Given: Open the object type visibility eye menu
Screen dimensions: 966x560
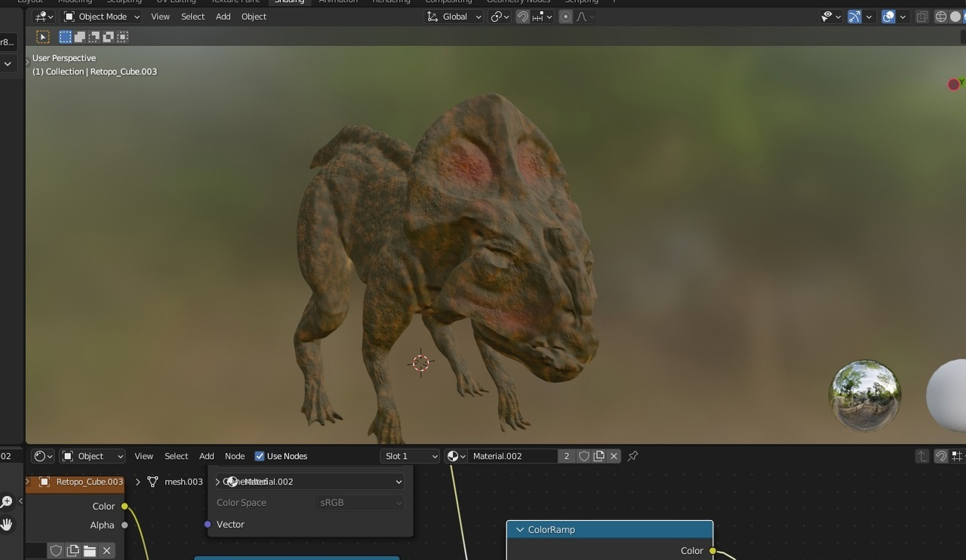Looking at the screenshot, I should (x=831, y=17).
